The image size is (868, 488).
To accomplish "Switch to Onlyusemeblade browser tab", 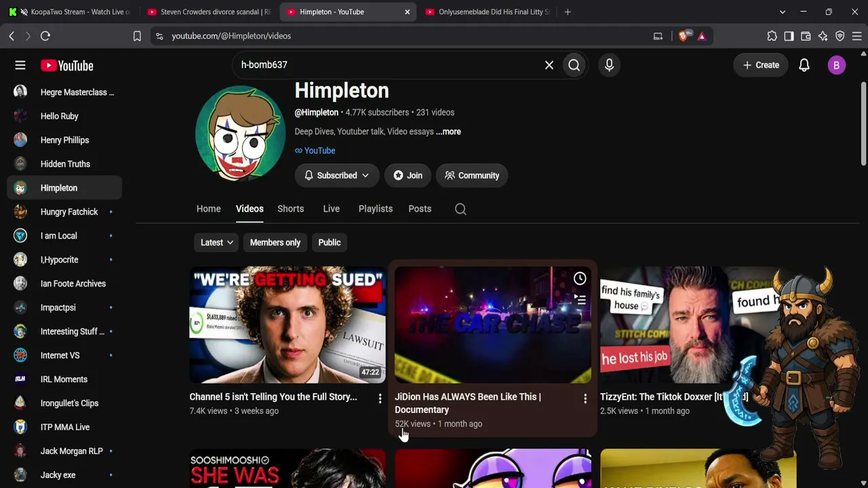I will coord(488,12).
